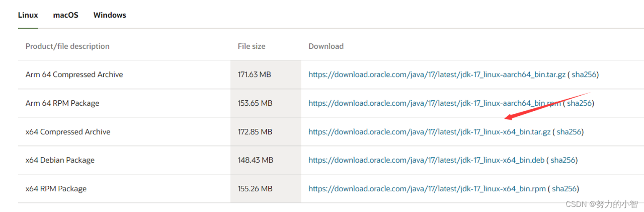Download the linux-x64 rpm package link
The height and width of the screenshot is (212, 644).
click(427, 189)
